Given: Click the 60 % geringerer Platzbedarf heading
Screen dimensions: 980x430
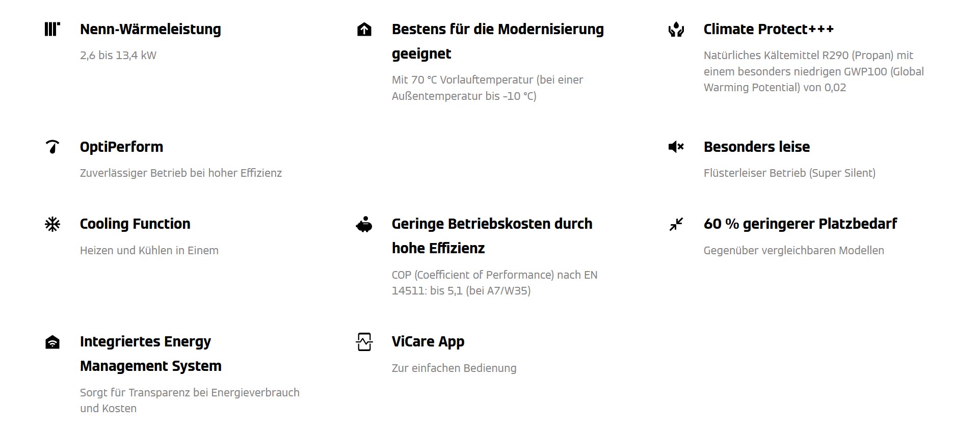Looking at the screenshot, I should click(800, 224).
